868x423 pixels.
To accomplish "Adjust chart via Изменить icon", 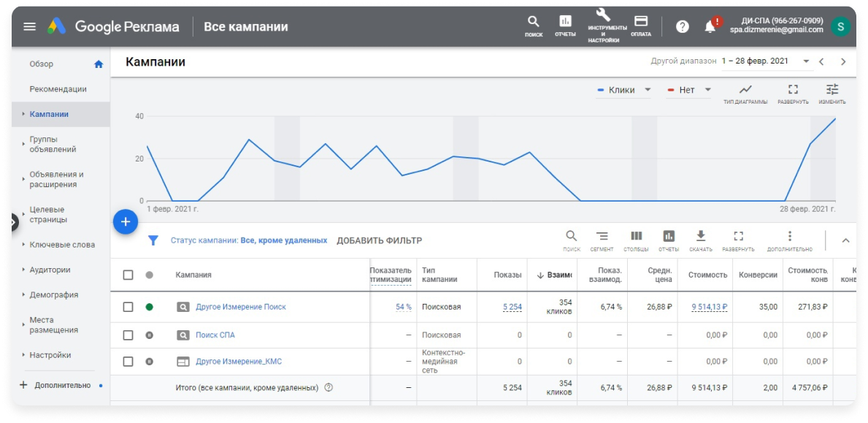I will tap(832, 94).
